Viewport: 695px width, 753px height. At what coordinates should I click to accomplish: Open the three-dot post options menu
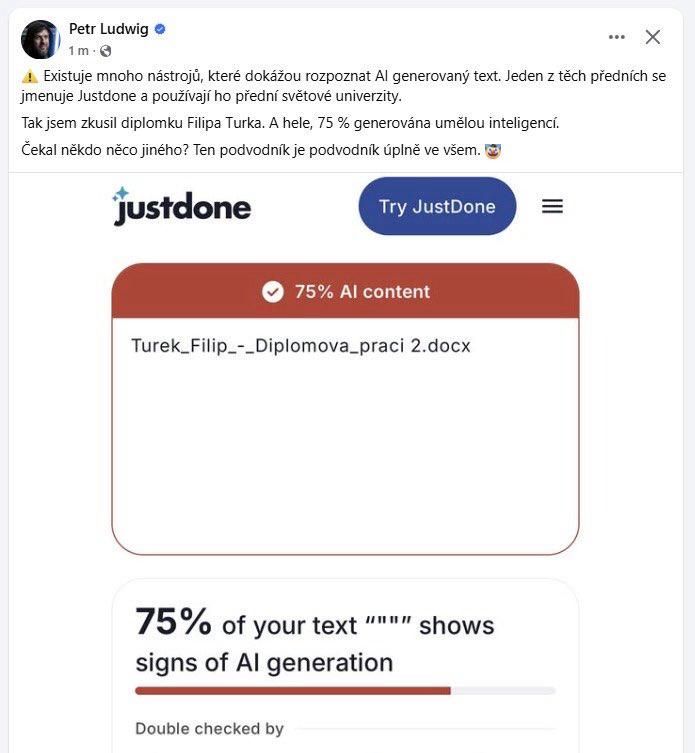(x=616, y=37)
